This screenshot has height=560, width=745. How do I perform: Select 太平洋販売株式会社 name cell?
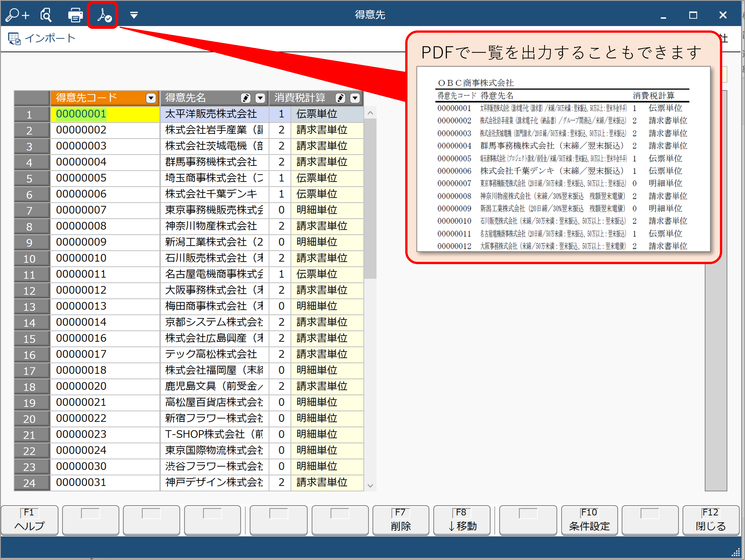tap(214, 114)
